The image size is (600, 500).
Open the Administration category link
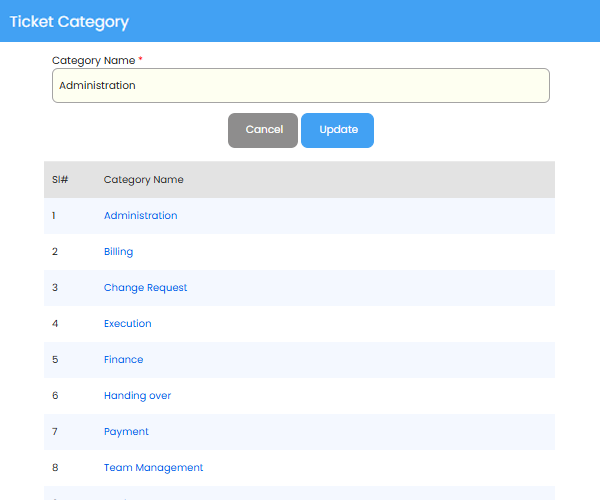pyautogui.click(x=140, y=215)
